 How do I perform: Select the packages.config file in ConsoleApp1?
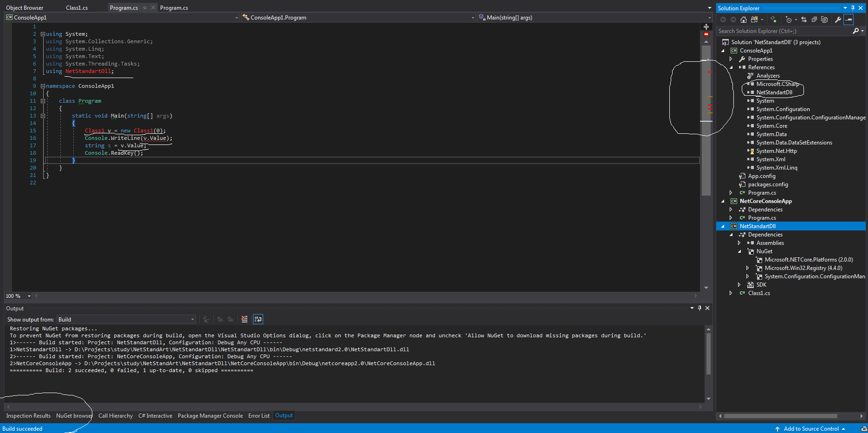(768, 184)
